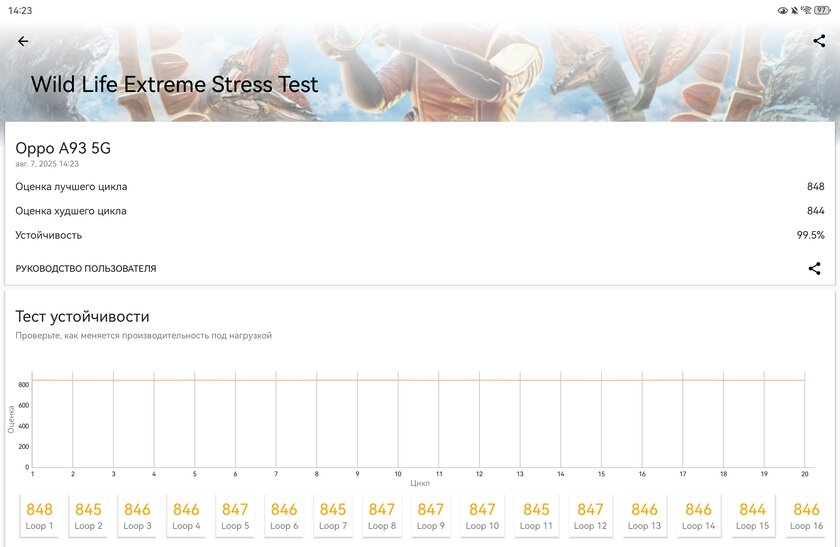This screenshot has width=840, height=547.
Task: Open the Loop 9 score card
Action: click(431, 516)
